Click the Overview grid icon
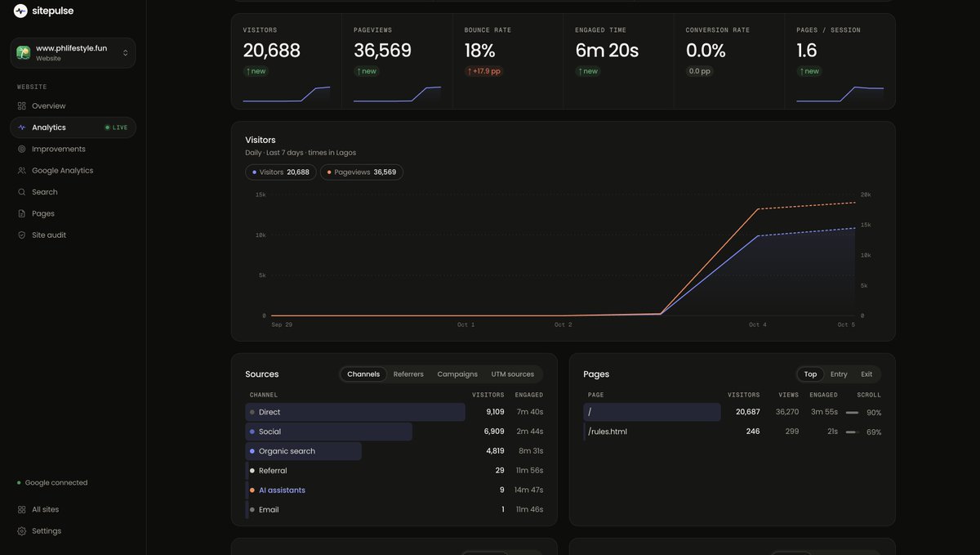This screenshot has width=980, height=555. coord(22,106)
